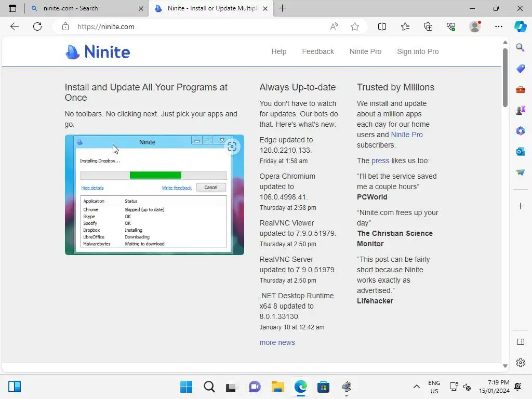The image size is (532, 399).
Task: Open Settings and more ellipsis
Action: coord(498,26)
